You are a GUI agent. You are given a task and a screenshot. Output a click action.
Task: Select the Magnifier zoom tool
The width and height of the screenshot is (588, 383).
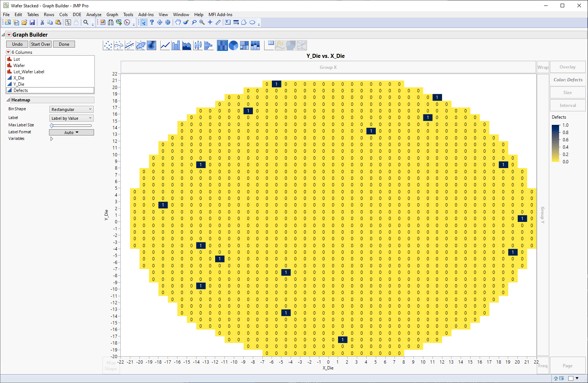click(202, 22)
